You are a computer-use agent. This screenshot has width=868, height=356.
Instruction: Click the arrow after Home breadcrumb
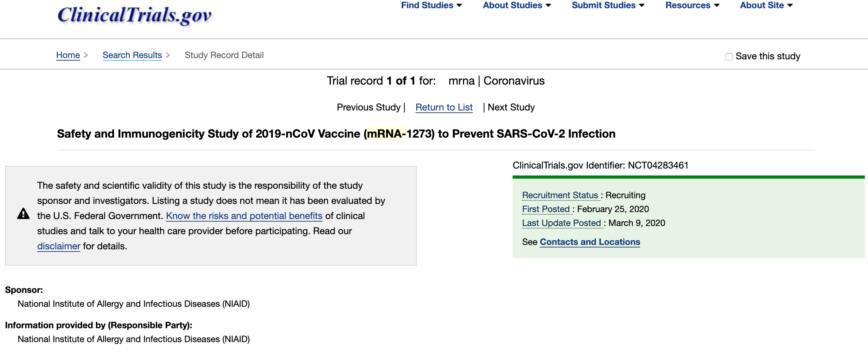point(86,55)
